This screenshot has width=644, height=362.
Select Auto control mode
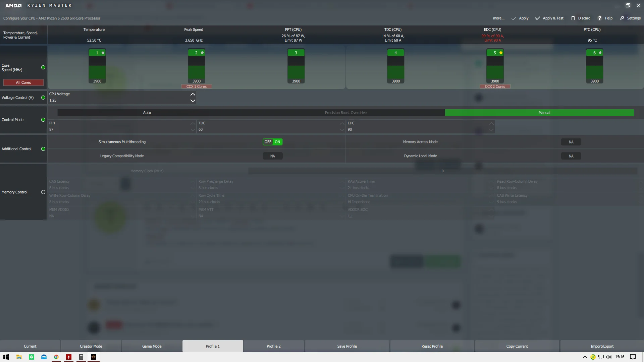147,113
